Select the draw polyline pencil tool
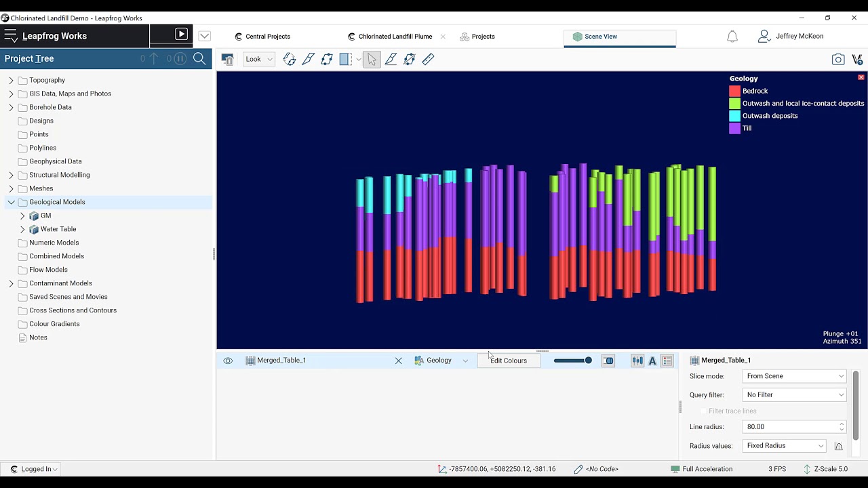Viewport: 868px width, 488px height. 391,59
